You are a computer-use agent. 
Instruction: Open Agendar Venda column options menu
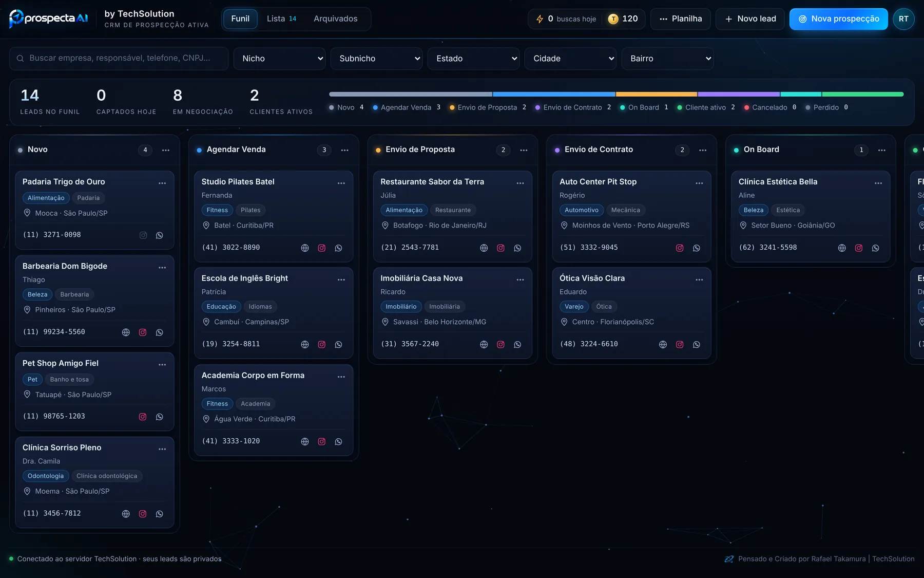point(345,150)
